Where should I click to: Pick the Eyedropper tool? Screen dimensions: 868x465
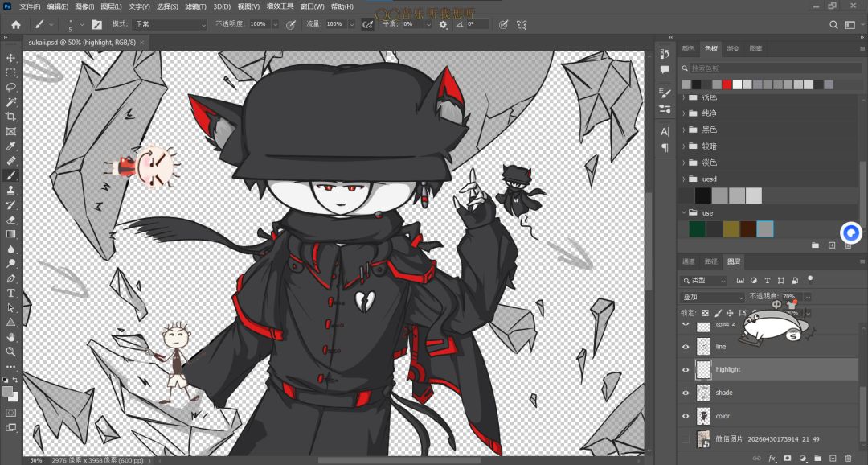[10, 146]
